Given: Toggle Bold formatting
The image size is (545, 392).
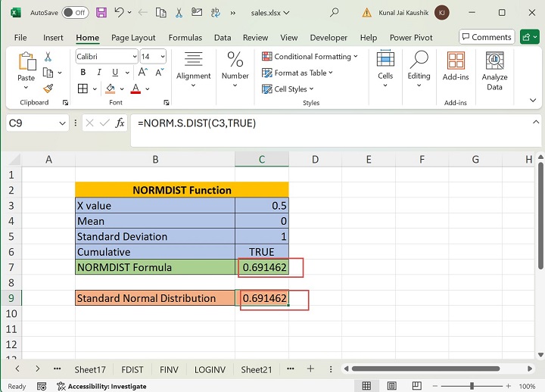Looking at the screenshot, I should [82, 73].
